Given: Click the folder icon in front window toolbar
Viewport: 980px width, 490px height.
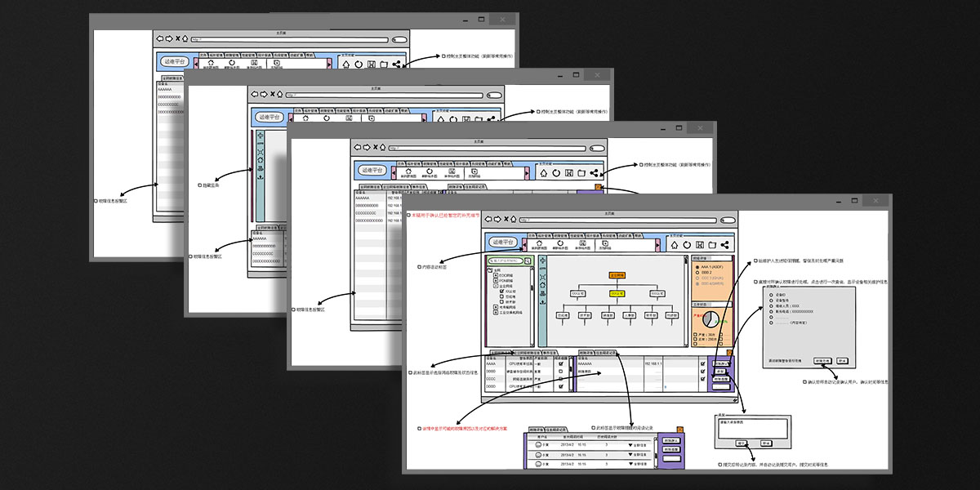Looking at the screenshot, I should tap(712, 244).
